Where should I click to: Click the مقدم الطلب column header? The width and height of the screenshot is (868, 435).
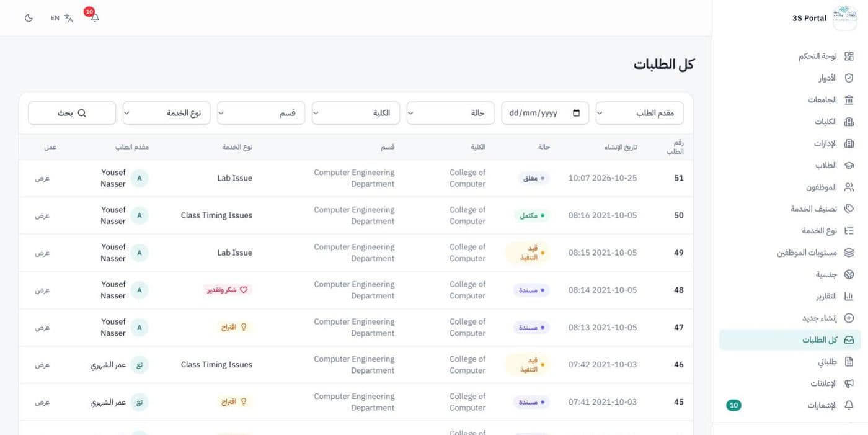pos(132,147)
